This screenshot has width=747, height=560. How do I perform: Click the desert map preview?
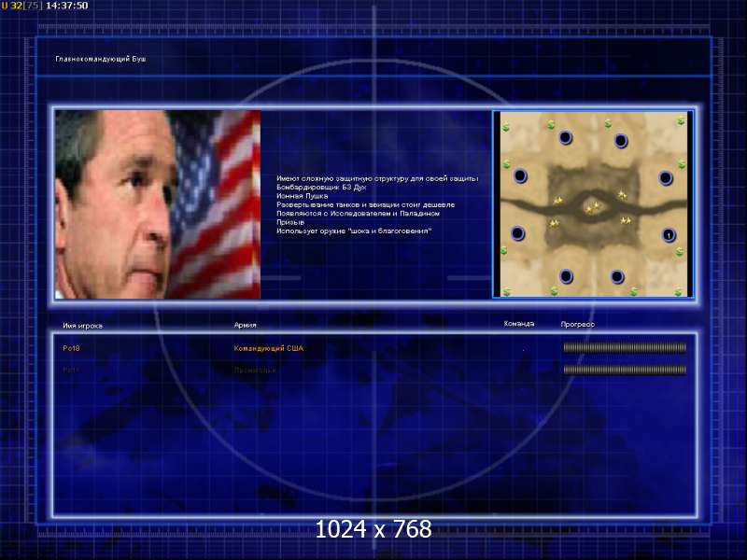[593, 203]
